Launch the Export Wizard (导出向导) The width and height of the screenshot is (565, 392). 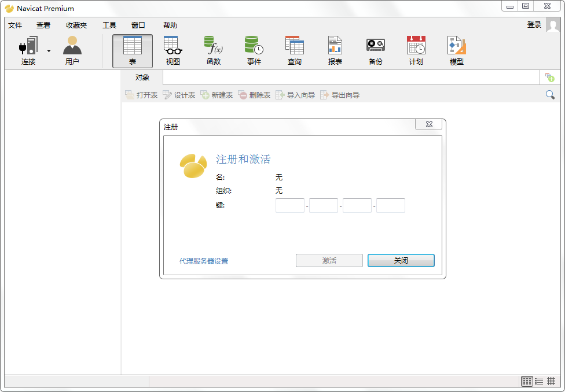[340, 95]
